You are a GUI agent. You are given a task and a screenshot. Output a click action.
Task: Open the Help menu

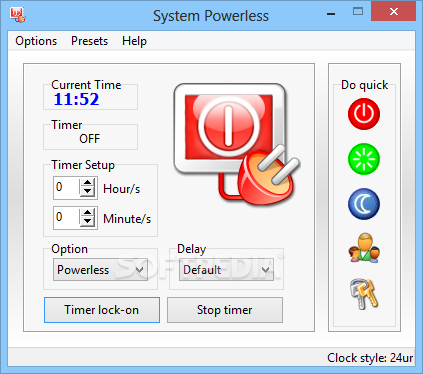click(134, 41)
